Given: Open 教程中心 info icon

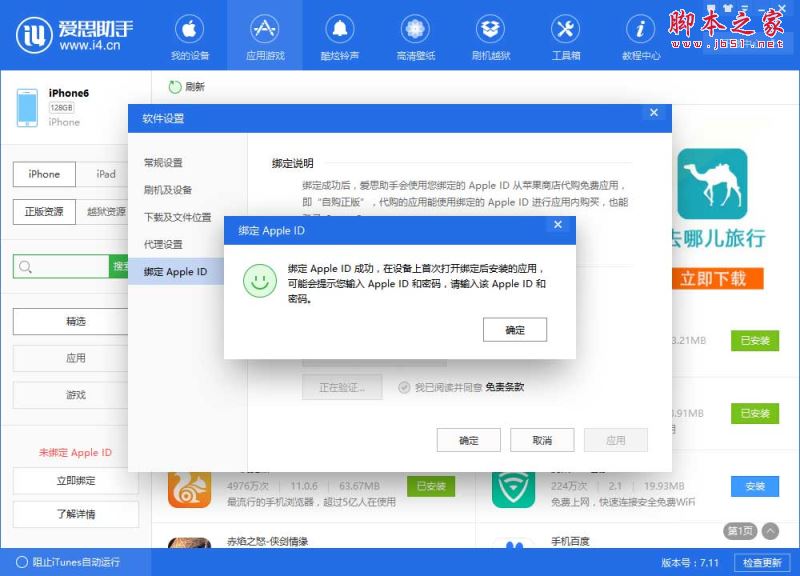Looking at the screenshot, I should (x=640, y=30).
